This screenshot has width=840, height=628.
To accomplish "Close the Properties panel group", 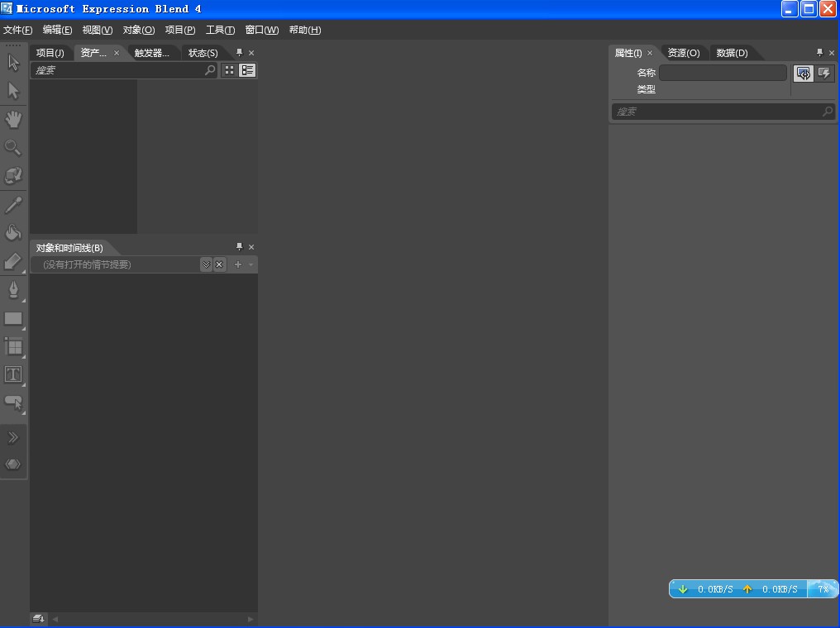I will [832, 53].
